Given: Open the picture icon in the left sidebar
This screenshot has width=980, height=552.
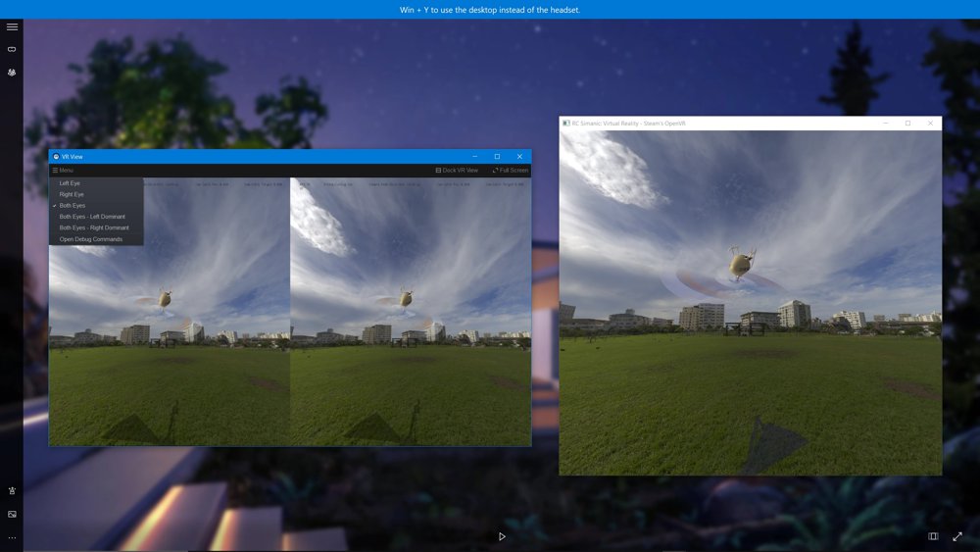Looking at the screenshot, I should 12,514.
